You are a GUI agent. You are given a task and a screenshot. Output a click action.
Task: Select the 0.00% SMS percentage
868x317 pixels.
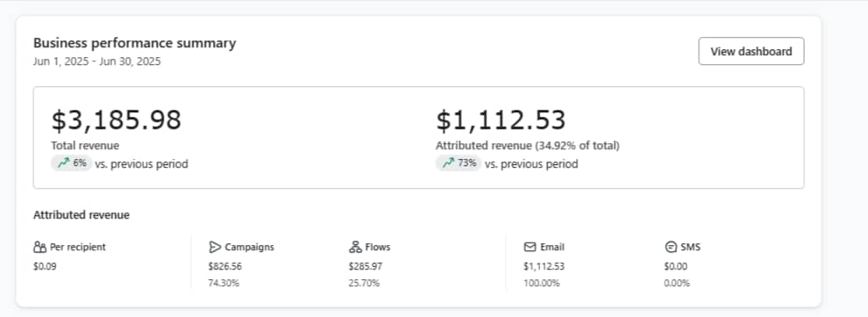pyautogui.click(x=677, y=284)
